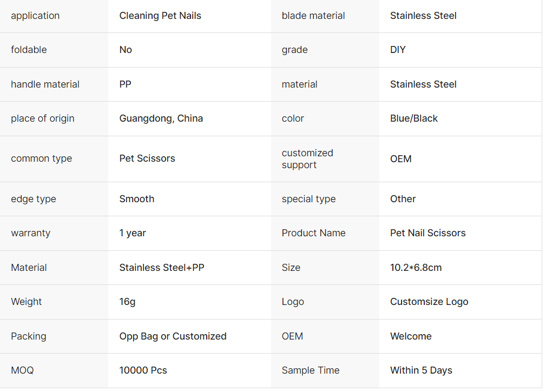Click the '10000 Pcs' MOQ value

[x=143, y=370]
